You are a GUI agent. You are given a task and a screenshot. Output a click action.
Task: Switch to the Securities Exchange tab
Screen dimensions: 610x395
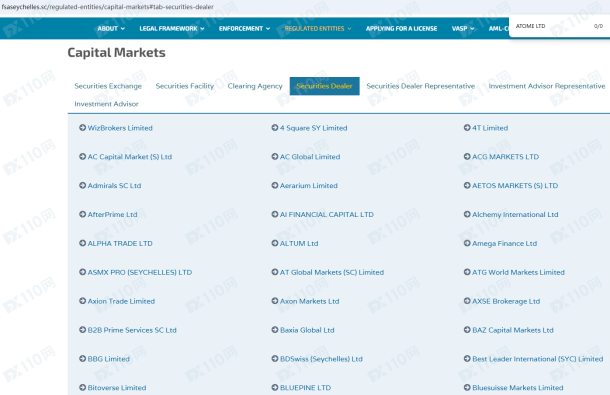tap(108, 86)
